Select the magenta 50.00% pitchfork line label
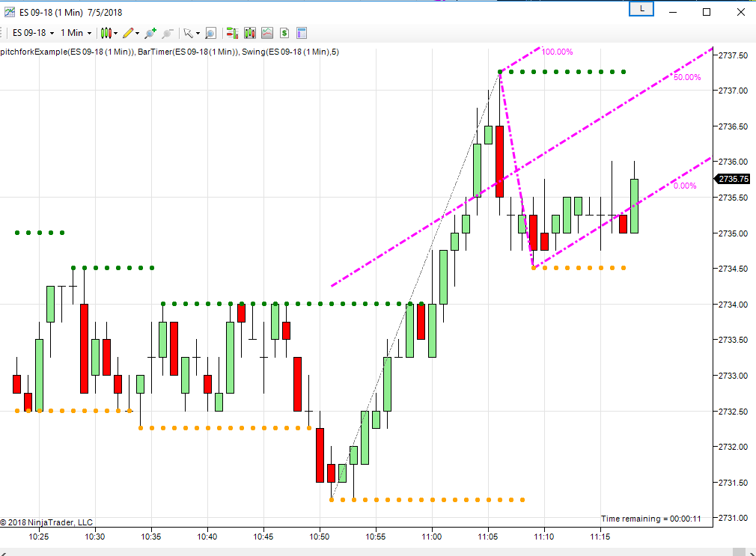The height and width of the screenshot is (556, 756). click(x=687, y=77)
